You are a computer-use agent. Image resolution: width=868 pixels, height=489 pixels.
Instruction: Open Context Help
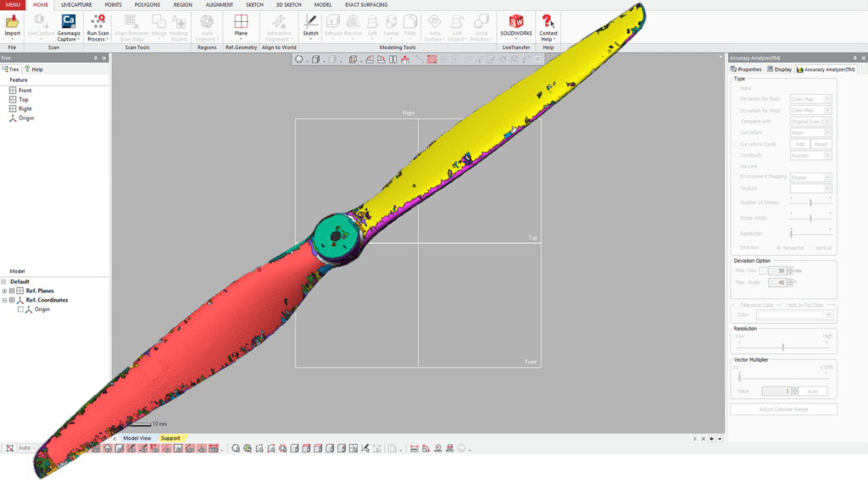[x=548, y=25]
